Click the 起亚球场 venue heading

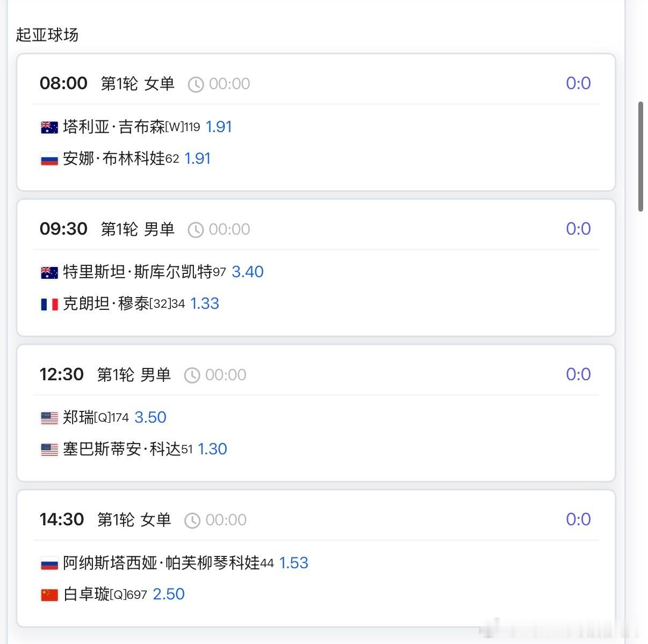pos(47,35)
